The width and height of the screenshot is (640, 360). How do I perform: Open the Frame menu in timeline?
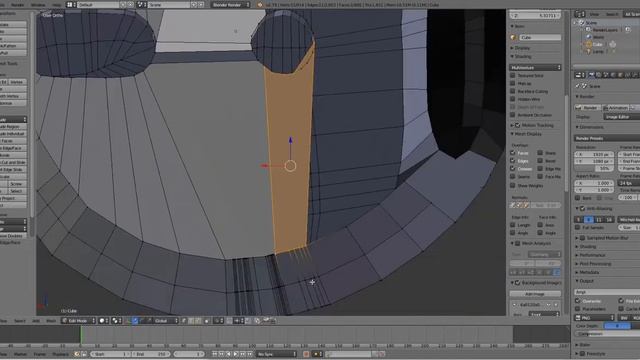tap(40, 354)
